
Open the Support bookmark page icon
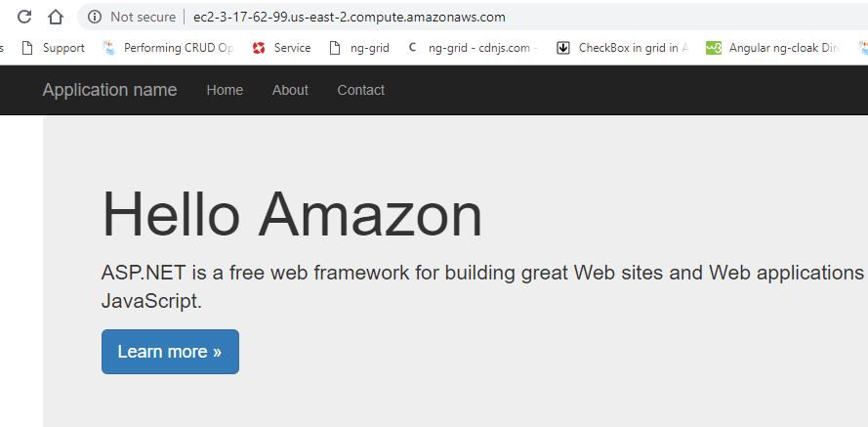[x=27, y=48]
